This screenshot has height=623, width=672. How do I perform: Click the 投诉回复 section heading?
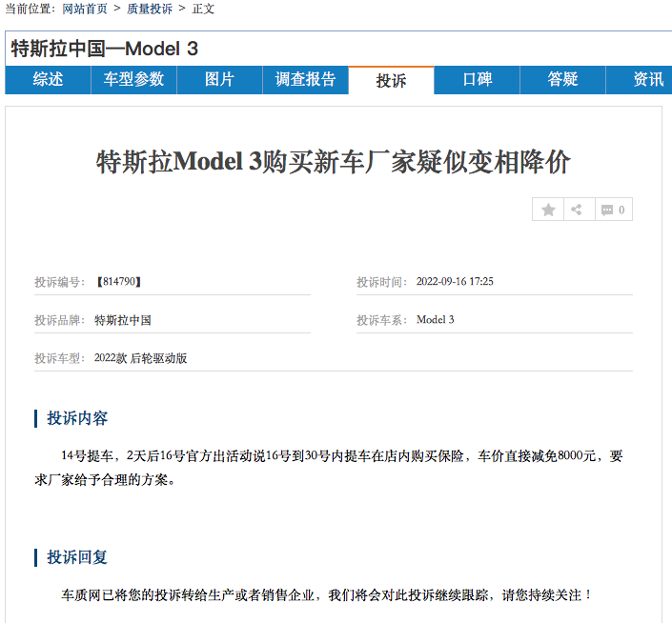tap(77, 557)
